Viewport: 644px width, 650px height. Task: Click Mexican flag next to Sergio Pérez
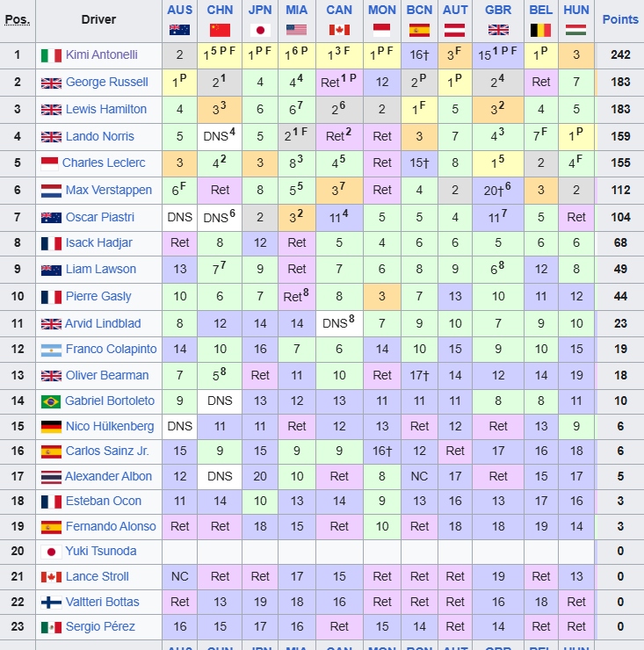(x=52, y=627)
